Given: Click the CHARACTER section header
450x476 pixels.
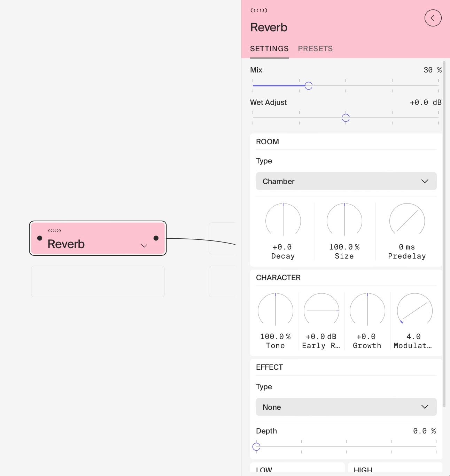Looking at the screenshot, I should pos(278,277).
